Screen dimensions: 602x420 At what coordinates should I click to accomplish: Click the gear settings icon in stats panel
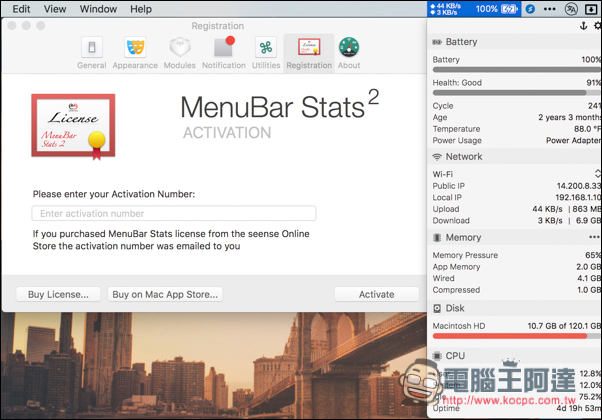(598, 26)
